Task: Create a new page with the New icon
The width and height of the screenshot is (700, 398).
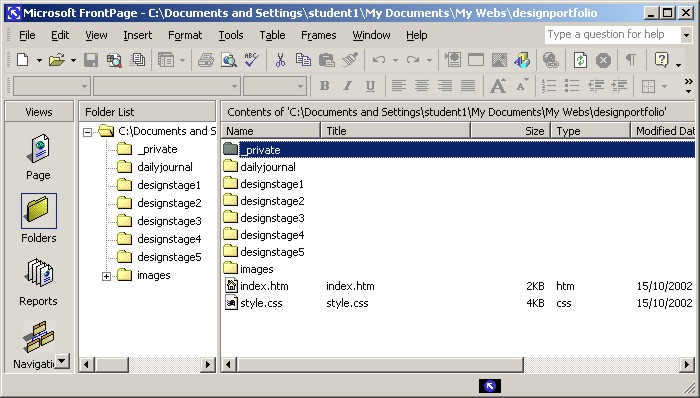Action: [22, 60]
